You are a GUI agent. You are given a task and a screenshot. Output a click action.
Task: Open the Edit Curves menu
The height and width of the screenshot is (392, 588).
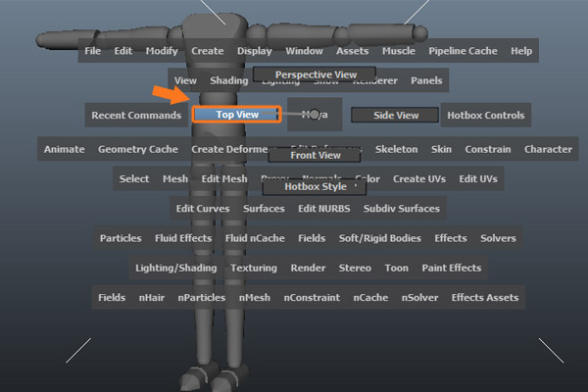point(203,208)
